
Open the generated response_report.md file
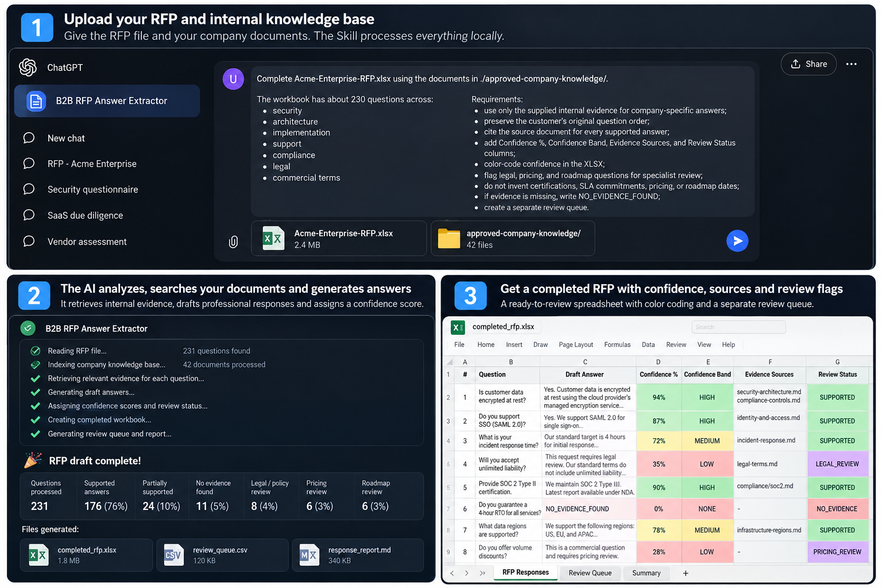(358, 555)
